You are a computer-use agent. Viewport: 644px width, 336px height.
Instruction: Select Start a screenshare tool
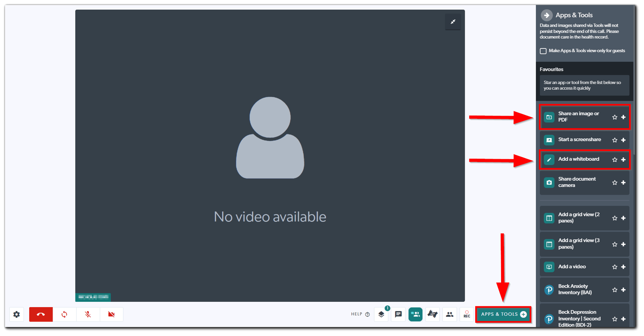[x=579, y=140]
